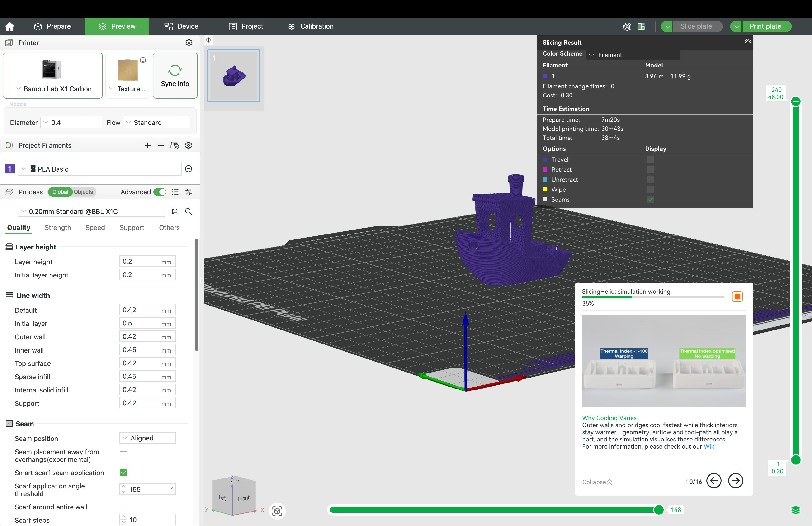This screenshot has height=526, width=812.
Task: Open the Color Scheme Filament dropdown
Action: tap(633, 55)
